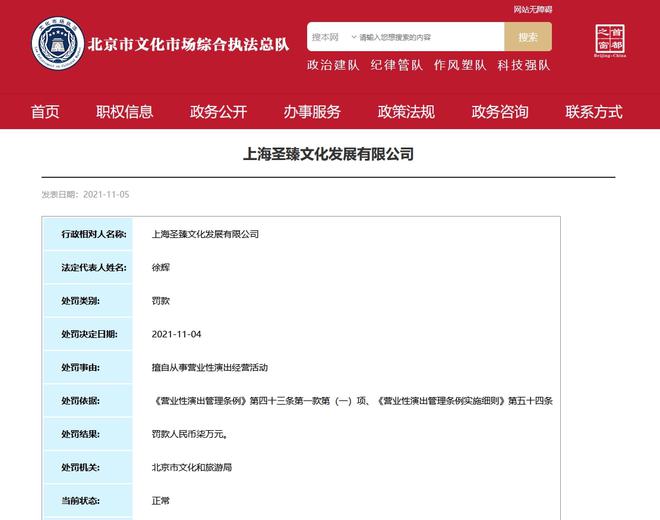Click the current status value 正常

pos(161,501)
